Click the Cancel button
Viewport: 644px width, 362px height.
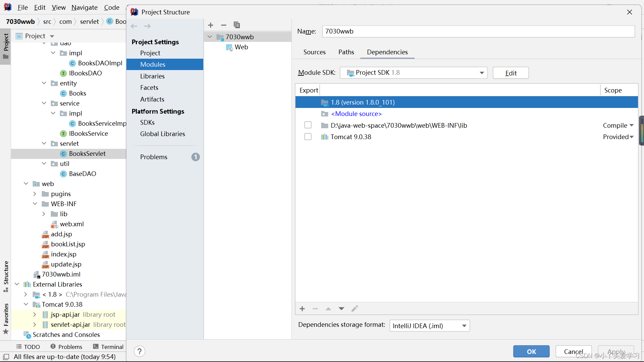coord(573,351)
